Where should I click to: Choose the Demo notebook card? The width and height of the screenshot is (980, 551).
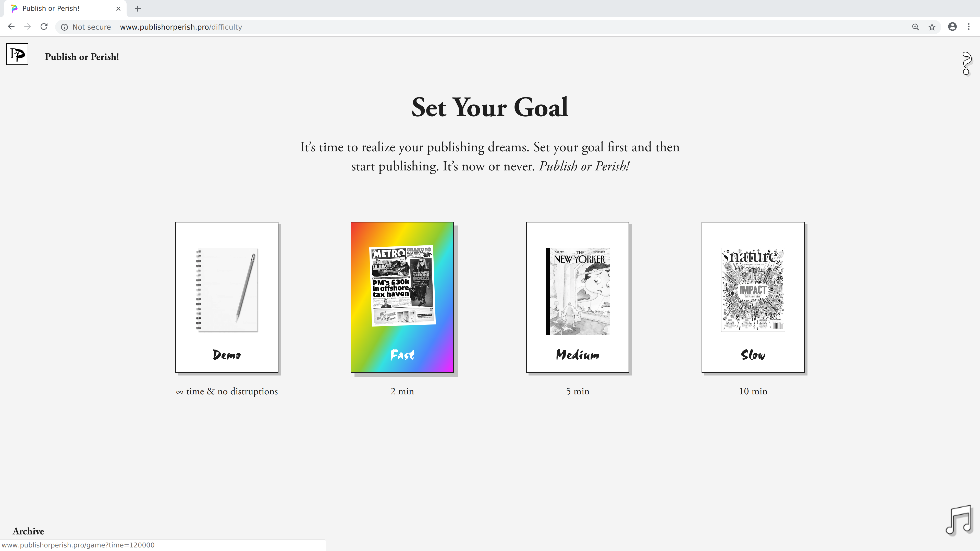coord(227,297)
